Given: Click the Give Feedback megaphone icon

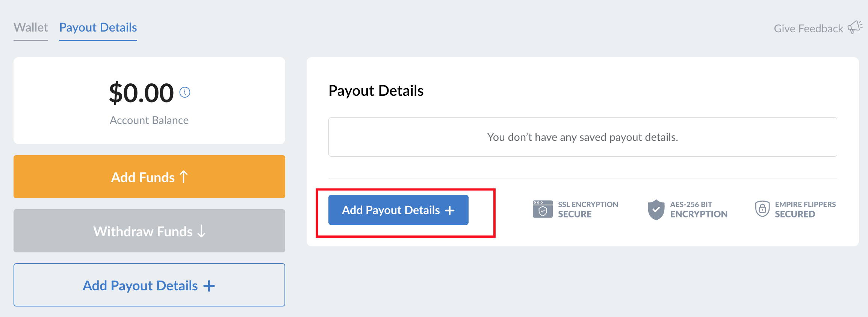Looking at the screenshot, I should pos(855,27).
